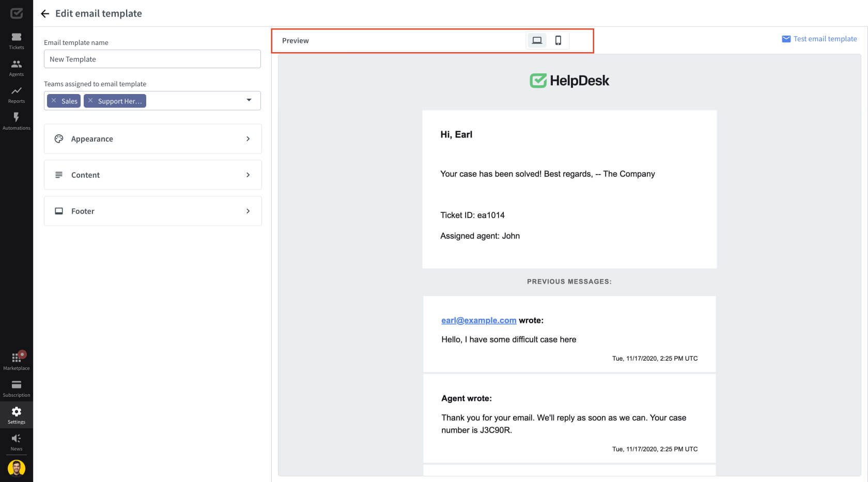Image resolution: width=868 pixels, height=482 pixels.
Task: Click the 'PREVIOUS MESSAGES:' heading
Action: point(569,282)
